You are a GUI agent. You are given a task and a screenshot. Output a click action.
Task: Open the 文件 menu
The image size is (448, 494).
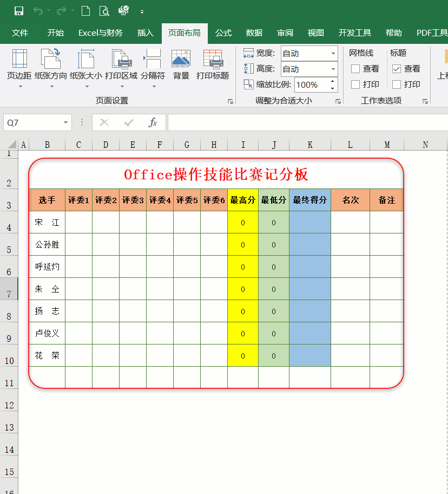tap(20, 32)
